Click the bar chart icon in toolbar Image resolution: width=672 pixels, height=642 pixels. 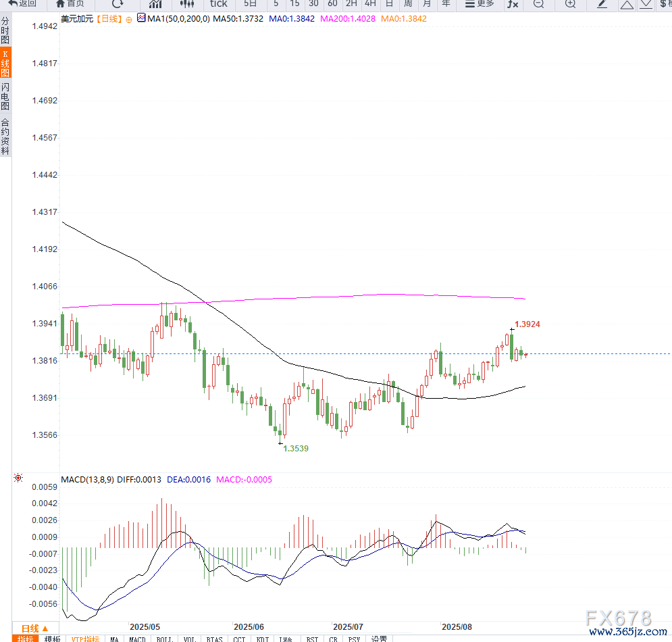click(155, 3)
